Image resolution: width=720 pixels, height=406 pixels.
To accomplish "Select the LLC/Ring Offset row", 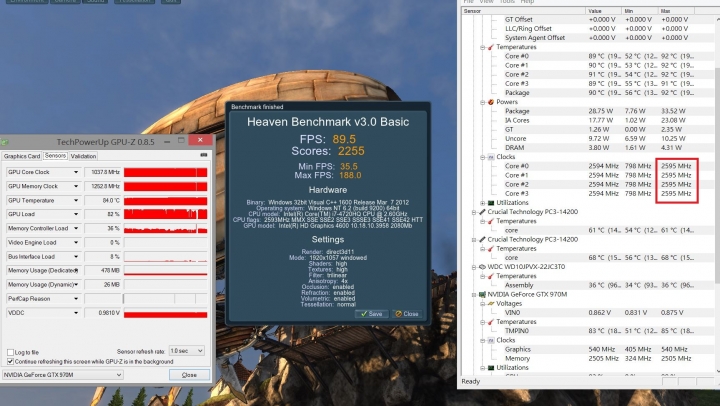I will tap(588, 28).
